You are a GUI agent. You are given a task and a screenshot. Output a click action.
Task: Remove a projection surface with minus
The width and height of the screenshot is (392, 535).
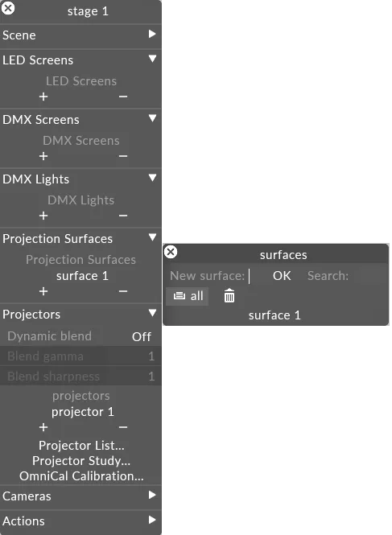coord(123,291)
